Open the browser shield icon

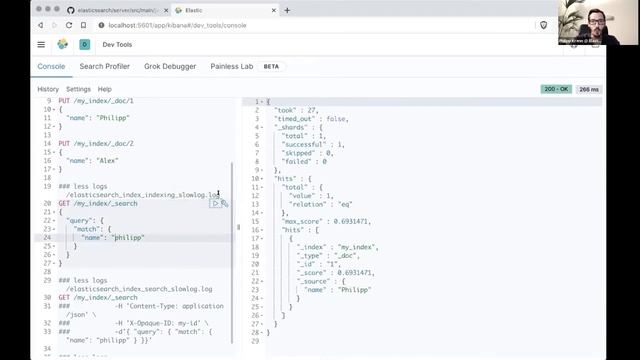544,25
